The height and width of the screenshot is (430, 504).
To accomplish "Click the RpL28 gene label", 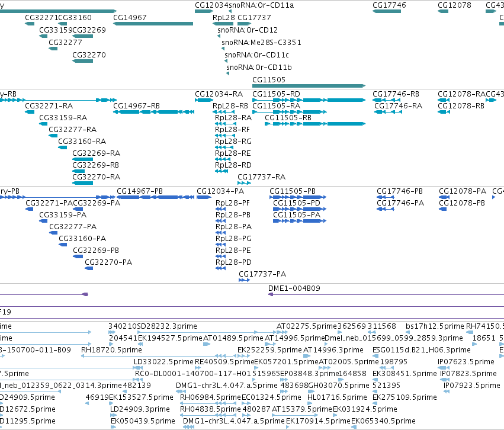I will click(223, 18).
